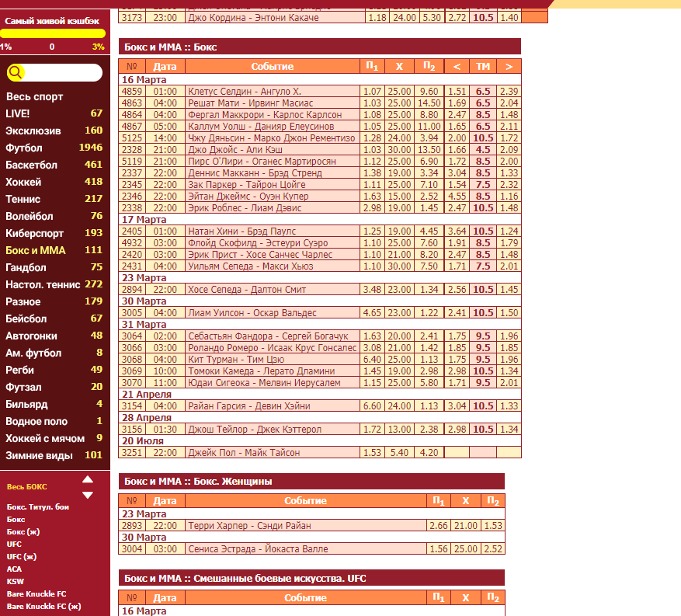This screenshot has height=616, width=681.
Task: Open event Джош Тейлор - Джек Кэттерол
Action: coord(255,430)
